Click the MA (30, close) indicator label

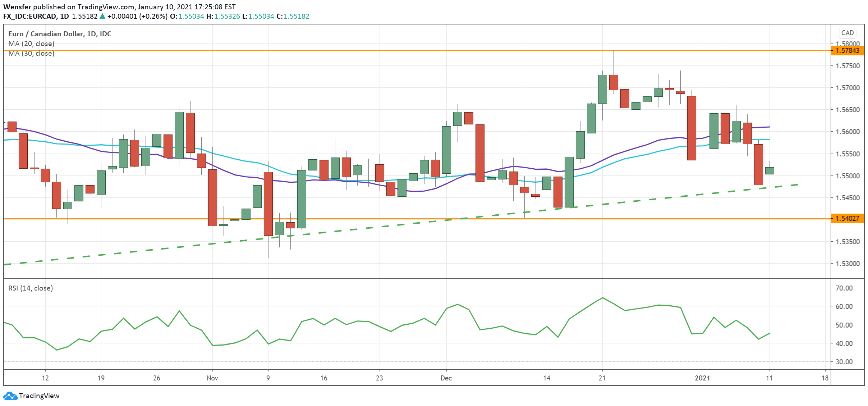(x=31, y=54)
